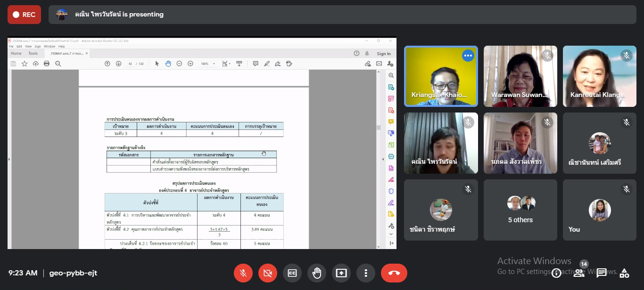Toggle closed captions on
Image resolution: width=644 pixels, height=290 pixels.
coord(292,273)
